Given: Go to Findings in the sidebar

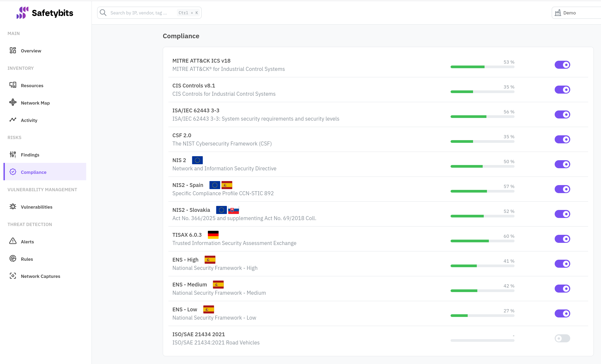Looking at the screenshot, I should click(x=45, y=155).
